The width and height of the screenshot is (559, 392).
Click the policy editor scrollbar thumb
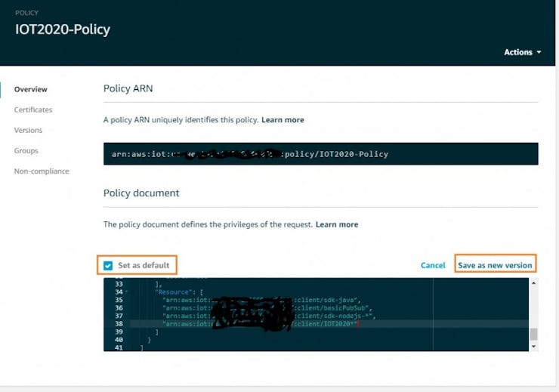point(533,335)
